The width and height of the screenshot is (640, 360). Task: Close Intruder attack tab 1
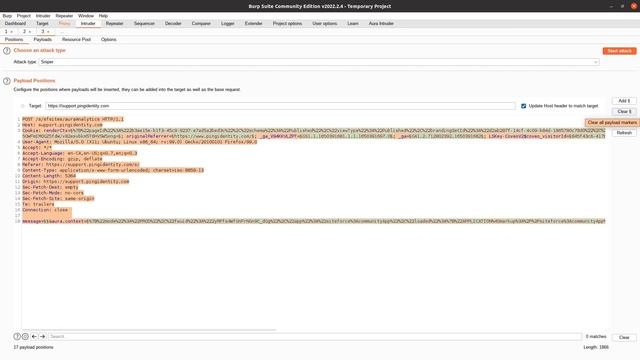pos(11,32)
